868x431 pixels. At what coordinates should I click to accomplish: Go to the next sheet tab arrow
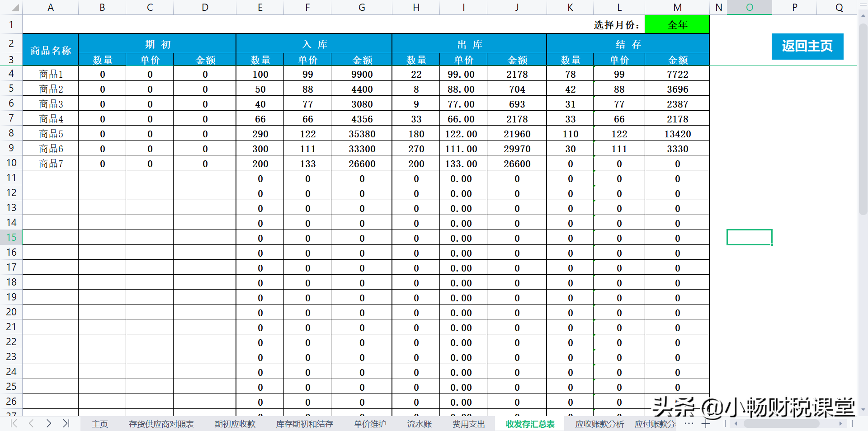pos(49,423)
